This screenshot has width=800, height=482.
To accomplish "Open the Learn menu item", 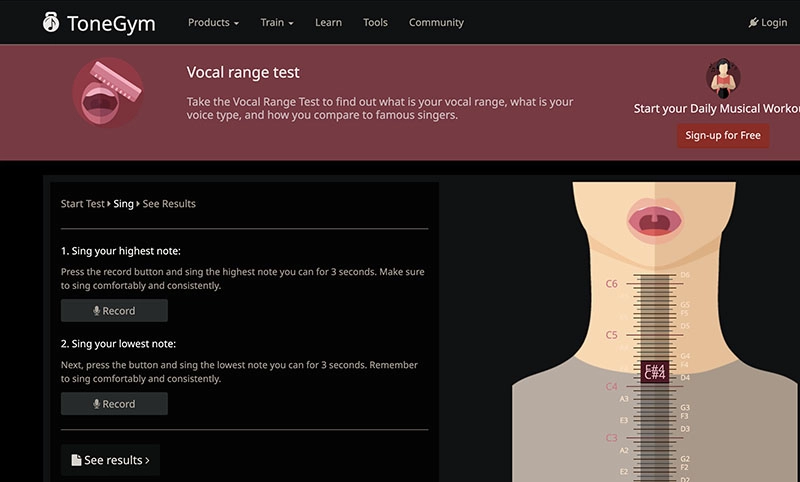I will (x=328, y=22).
